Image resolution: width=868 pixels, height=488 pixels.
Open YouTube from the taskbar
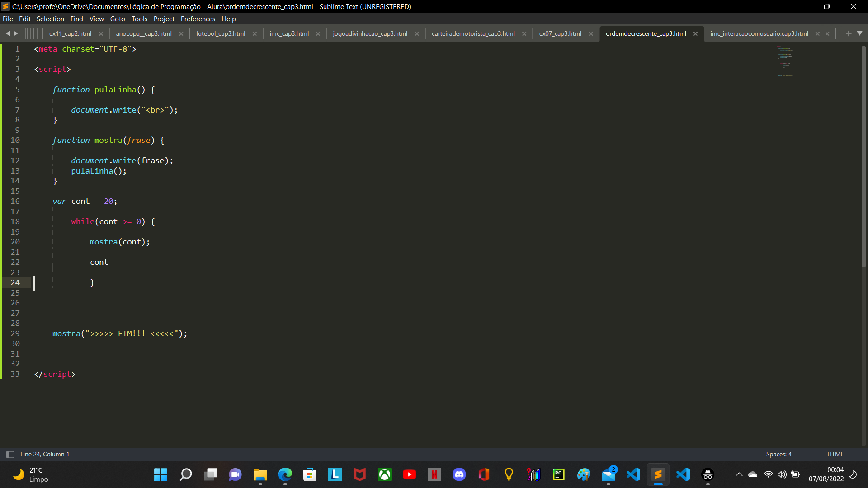[x=410, y=474]
